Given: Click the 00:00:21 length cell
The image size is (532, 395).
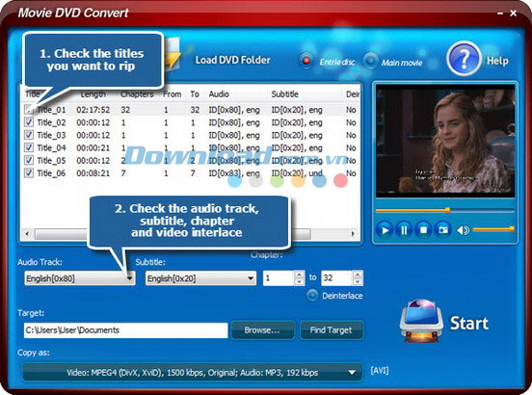Looking at the screenshot, I should pos(93,147).
